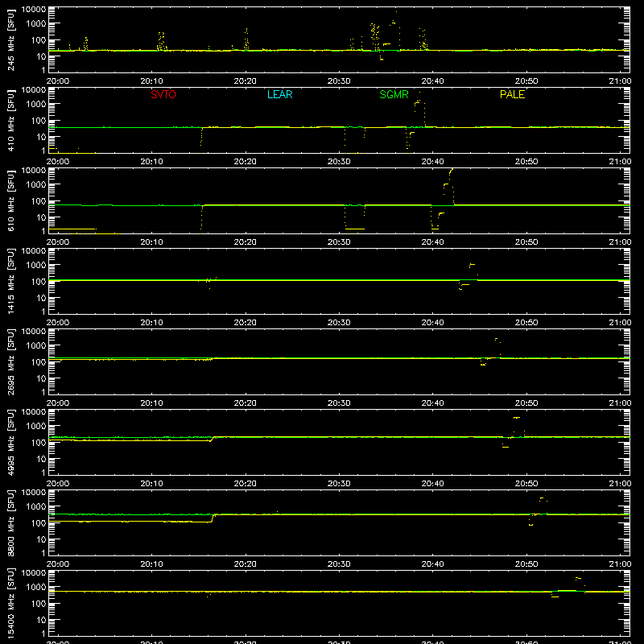Click the yellow burst peak in 1415 MHz plot
The height and width of the screenshot is (644, 644).
pyautogui.click(x=472, y=265)
